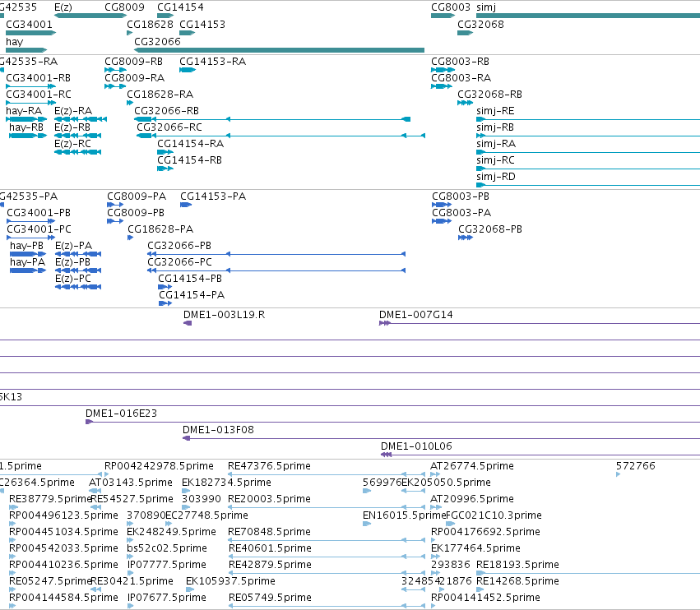Click BAC clone DME1-016E23
The image size is (700, 610).
click(121, 414)
